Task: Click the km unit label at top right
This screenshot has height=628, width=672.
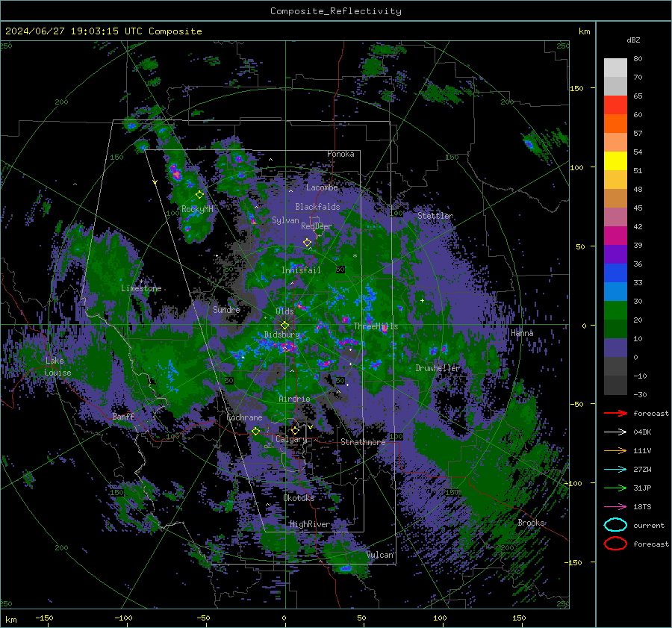Action: click(x=584, y=31)
